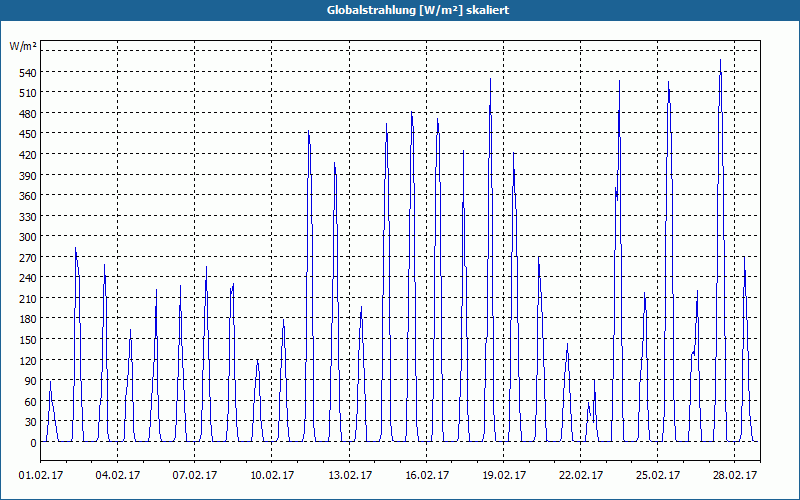
Task: Select the 25.02.17 date label
Action: pos(658,475)
